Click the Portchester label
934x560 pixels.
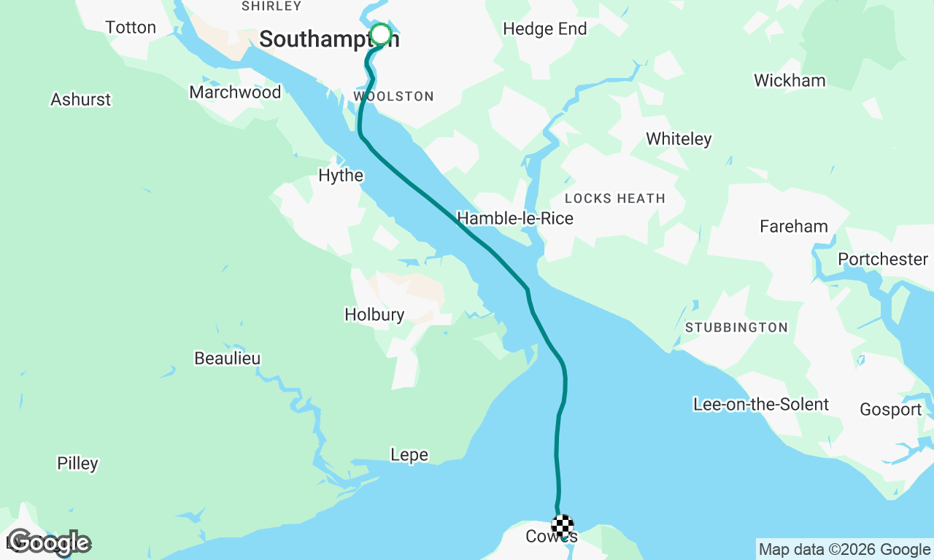pos(883,259)
